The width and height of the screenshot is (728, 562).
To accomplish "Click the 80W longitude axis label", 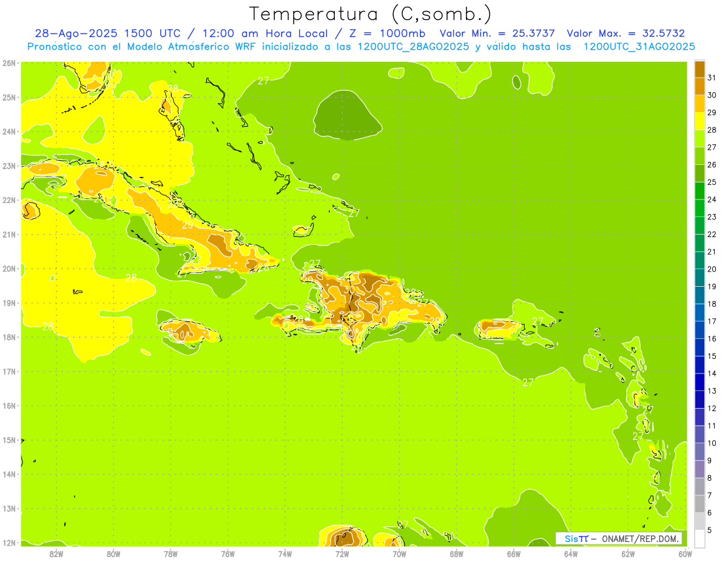I will point(113,554).
